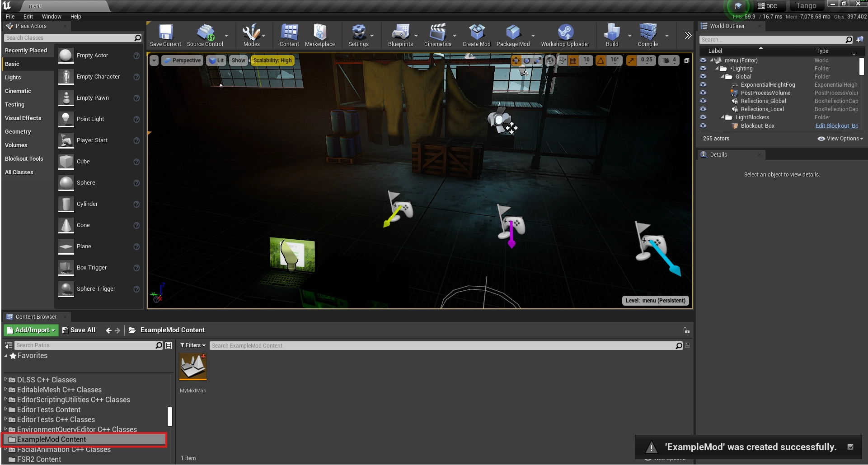Expand hidden toolbar items chevron
Image resolution: width=868 pixels, height=465 pixels.
pos(688,36)
